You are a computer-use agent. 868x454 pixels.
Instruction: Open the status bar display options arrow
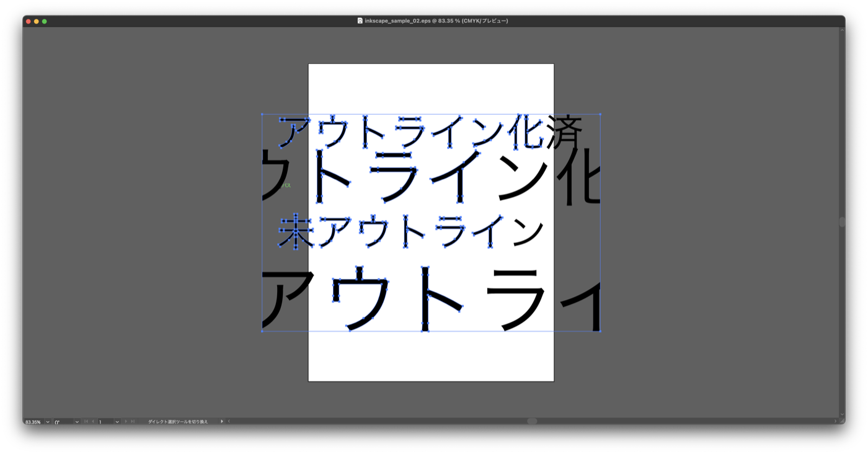222,422
